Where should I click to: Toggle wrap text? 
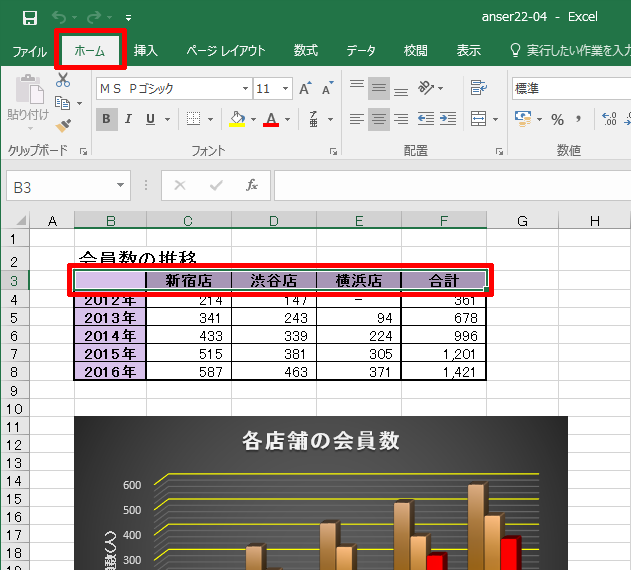coord(478,88)
